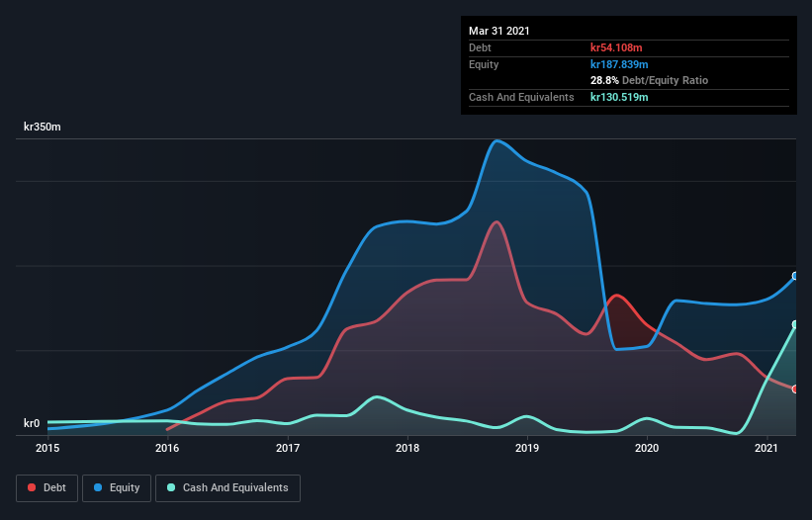
Task: Click the teal Cash endpoint marker on chart
Action: point(795,324)
